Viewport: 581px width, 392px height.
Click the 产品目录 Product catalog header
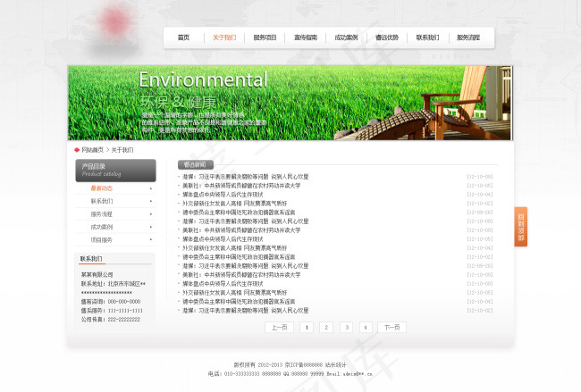pos(115,171)
